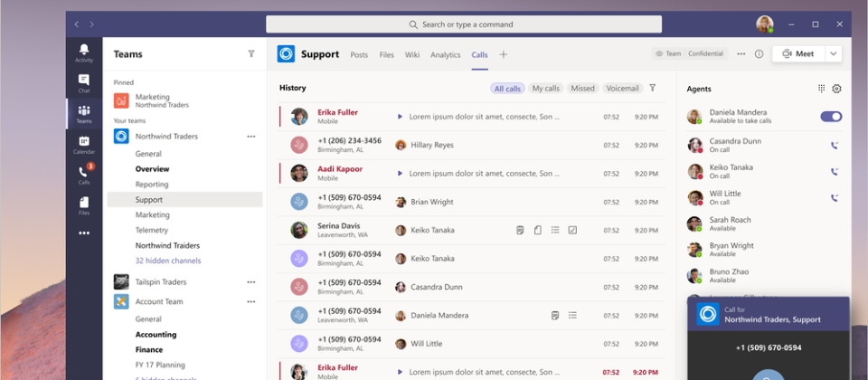Filter call history with funnel icon
Image resolution: width=868 pixels, height=380 pixels.
click(x=653, y=88)
